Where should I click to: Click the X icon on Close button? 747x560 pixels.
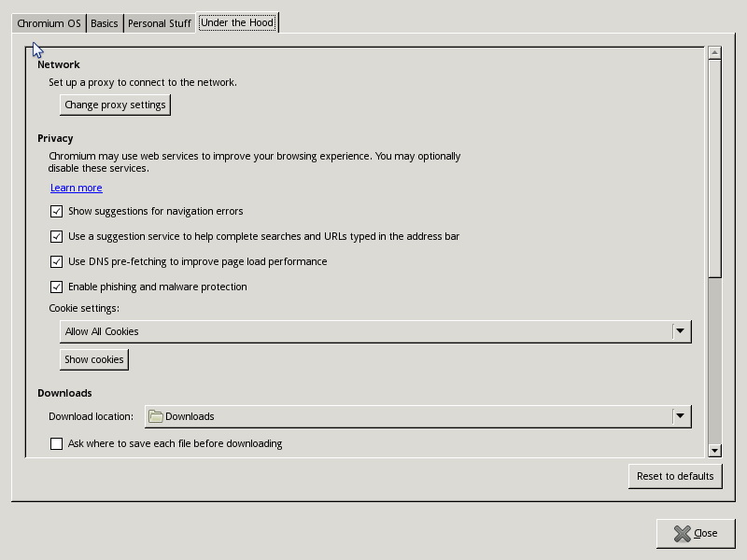tap(682, 533)
